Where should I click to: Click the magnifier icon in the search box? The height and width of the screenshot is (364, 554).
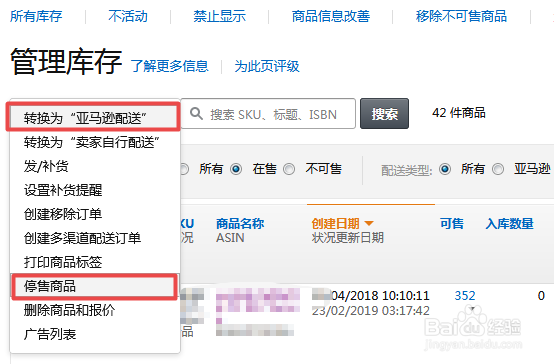tap(196, 114)
